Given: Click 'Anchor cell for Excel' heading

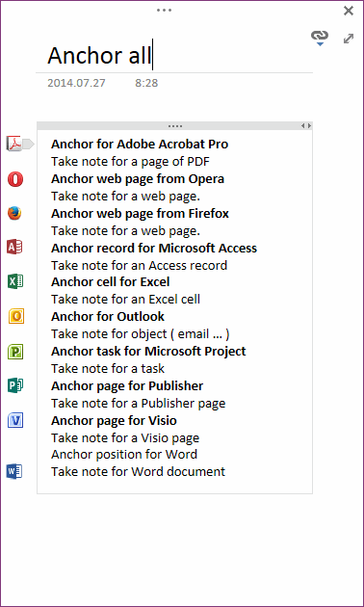Looking at the screenshot, I should (110, 281).
